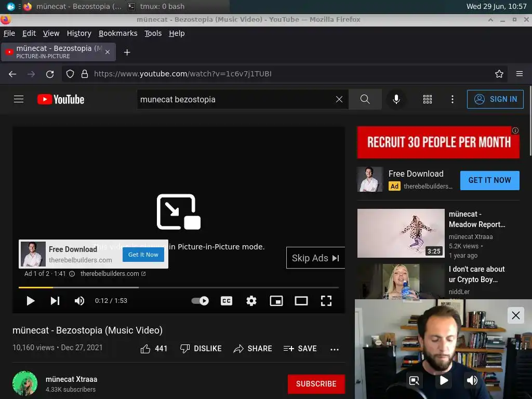532x399 pixels.
Task: Play the picture-in-picture video
Action: (x=444, y=380)
